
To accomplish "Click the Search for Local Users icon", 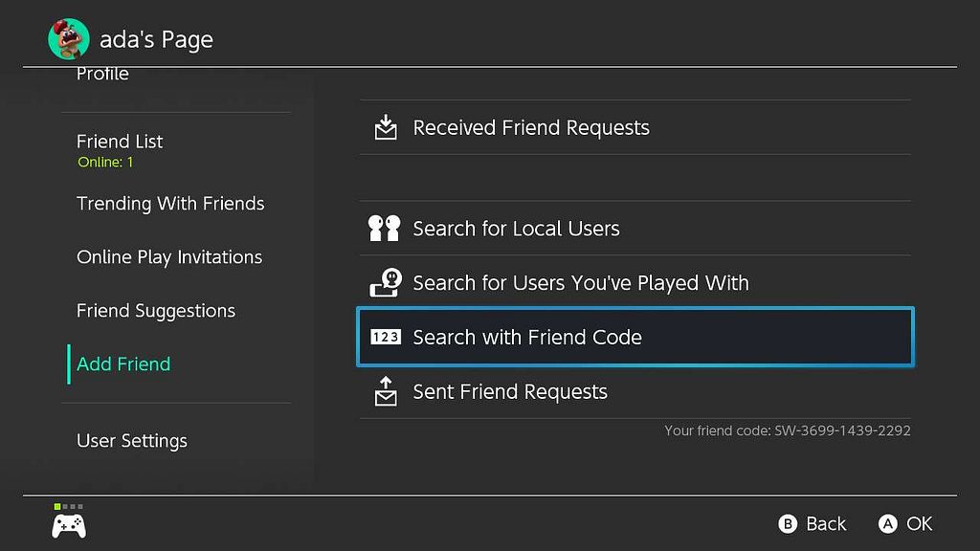I will coord(385,228).
